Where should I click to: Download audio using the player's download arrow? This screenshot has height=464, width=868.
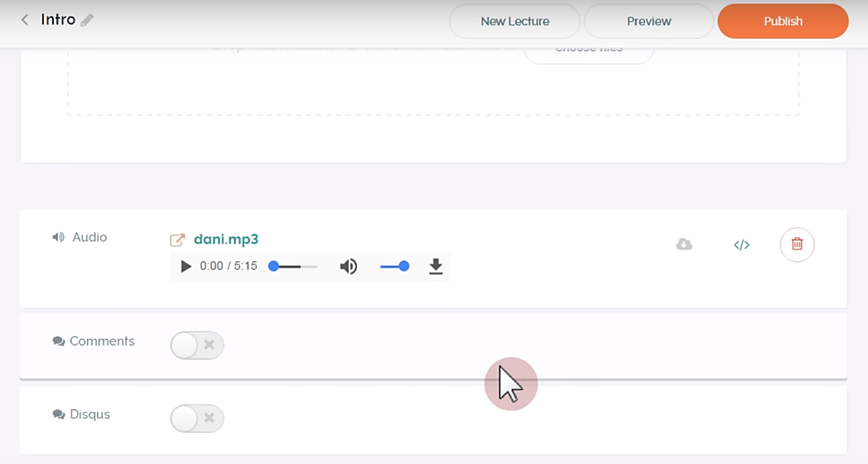(x=436, y=267)
